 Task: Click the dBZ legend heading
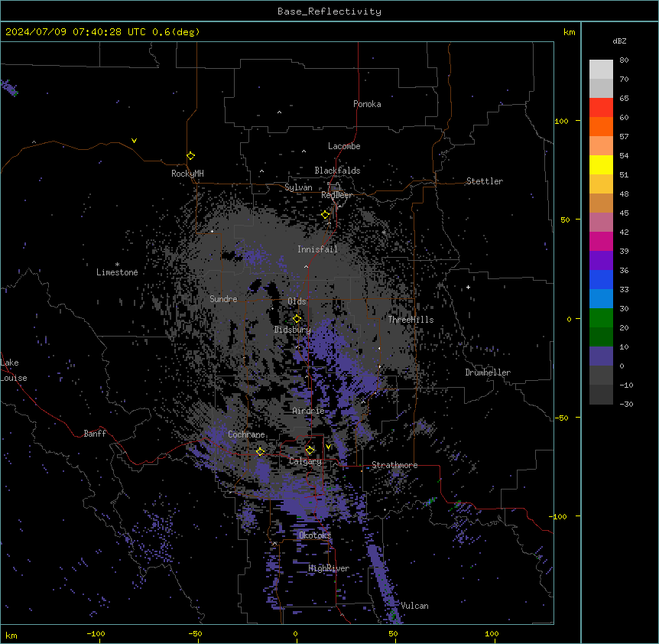619,41
